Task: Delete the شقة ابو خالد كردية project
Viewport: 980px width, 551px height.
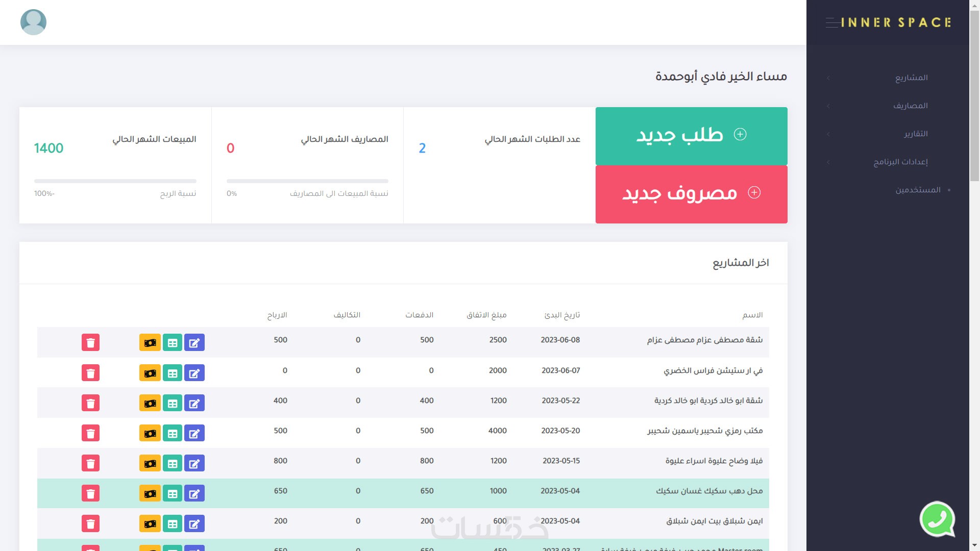Action: pyautogui.click(x=90, y=403)
